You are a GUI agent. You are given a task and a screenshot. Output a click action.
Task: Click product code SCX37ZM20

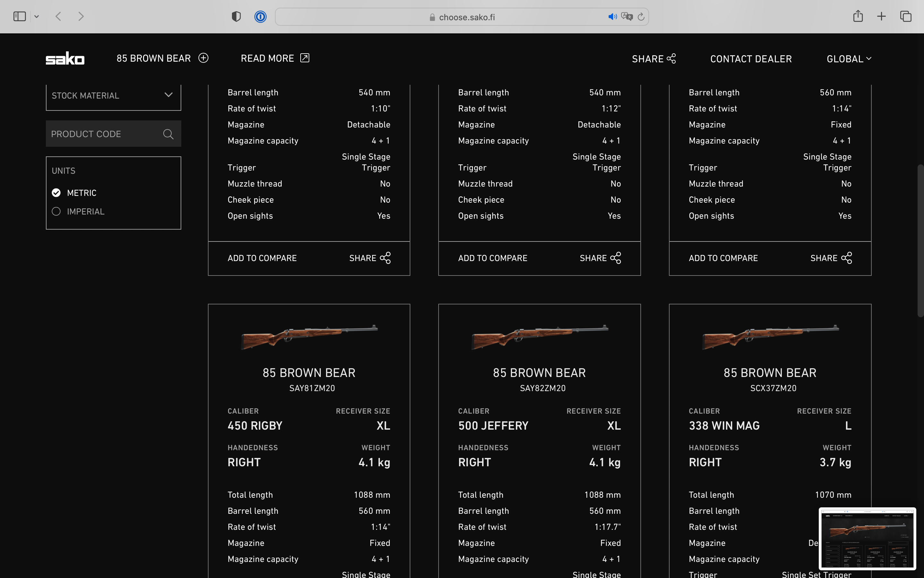773,389
